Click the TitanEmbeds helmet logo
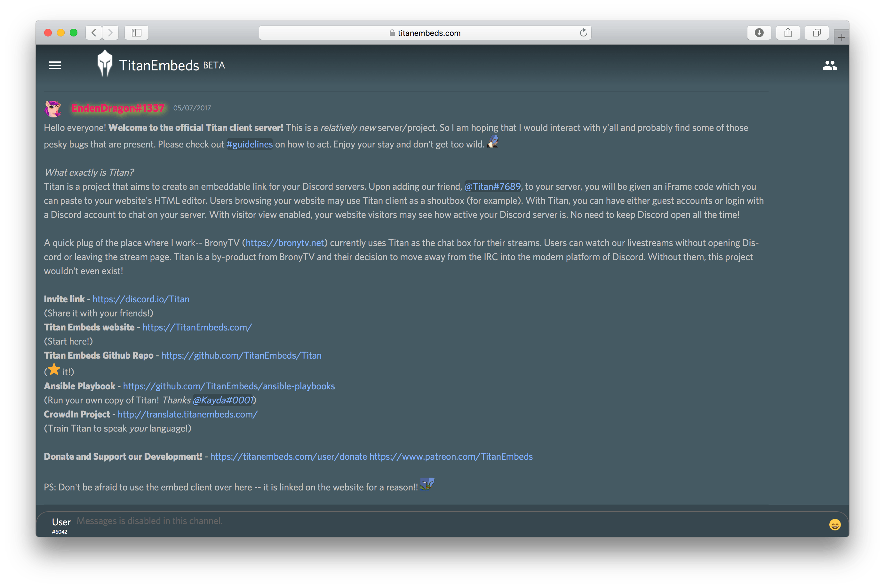 click(x=105, y=64)
